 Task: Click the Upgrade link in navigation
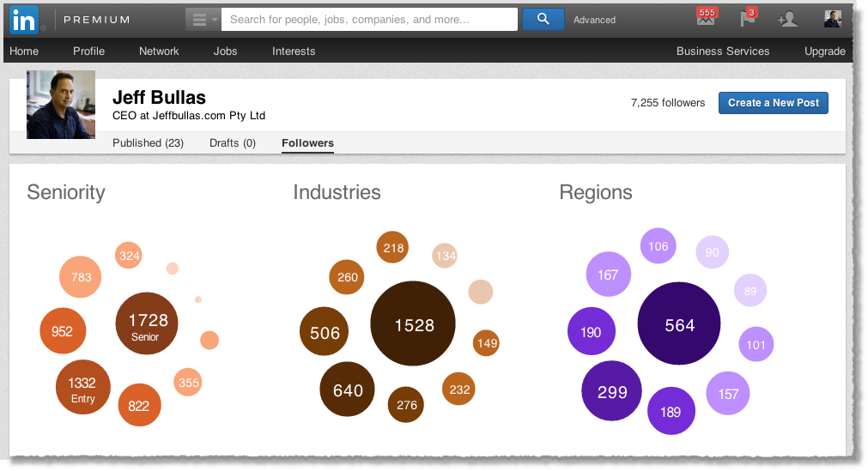[x=825, y=51]
